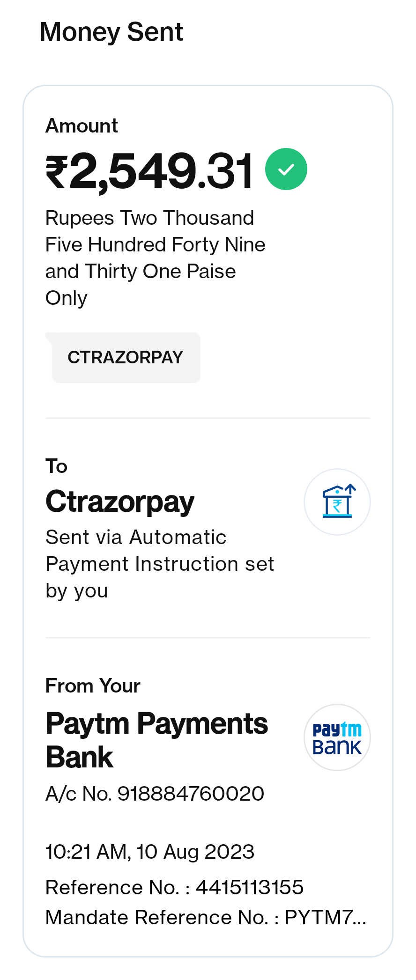This screenshot has width=416, height=980.
Task: Select account number 918884760020
Action: pyautogui.click(x=191, y=794)
